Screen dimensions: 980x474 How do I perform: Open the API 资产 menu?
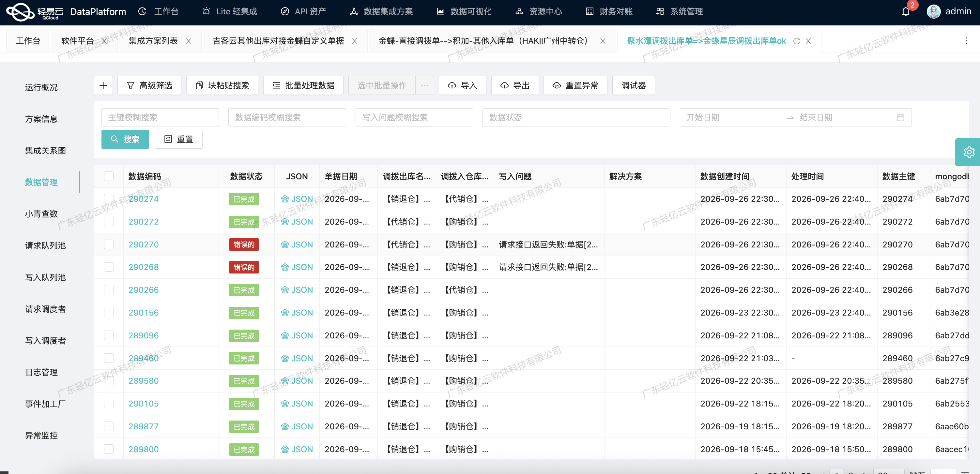coord(303,11)
